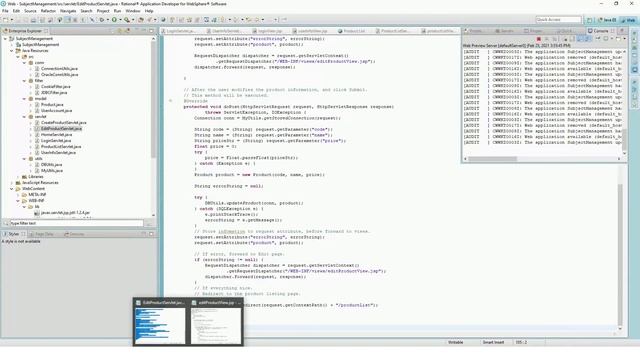Screen dimensions: 640x360
Task: Collapse the SubjectManagement project root
Action: point(6,39)
